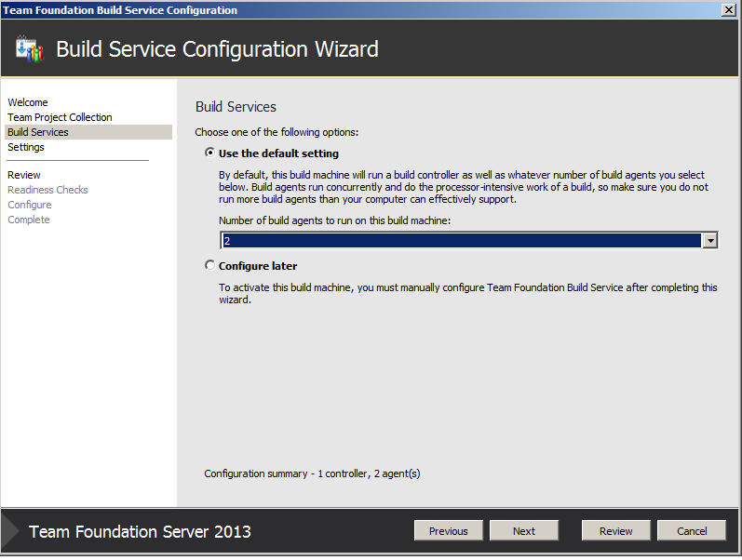
Task: Click the configuration summary text
Action: (x=312, y=473)
